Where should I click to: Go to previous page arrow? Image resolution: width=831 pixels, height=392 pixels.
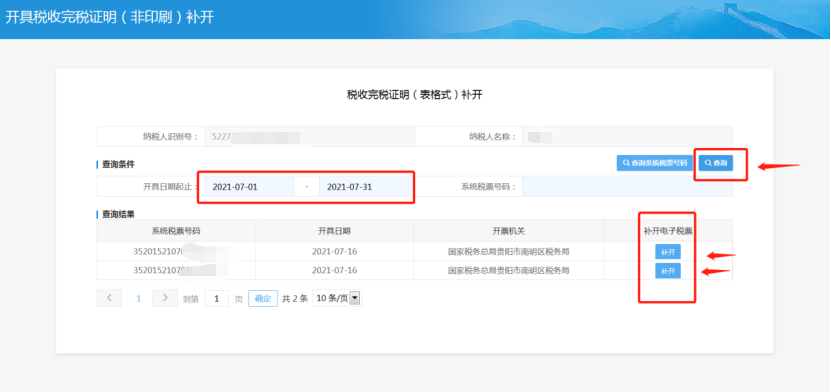[109, 298]
